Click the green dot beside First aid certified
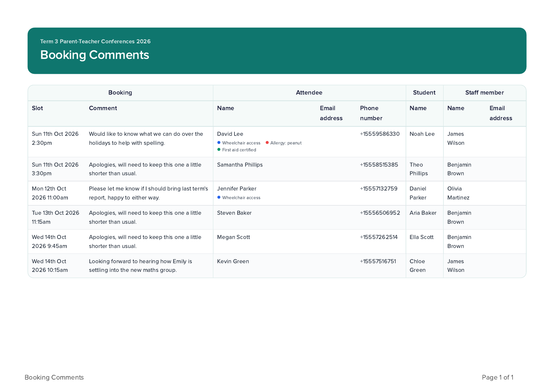The width and height of the screenshot is (554, 392). point(219,150)
